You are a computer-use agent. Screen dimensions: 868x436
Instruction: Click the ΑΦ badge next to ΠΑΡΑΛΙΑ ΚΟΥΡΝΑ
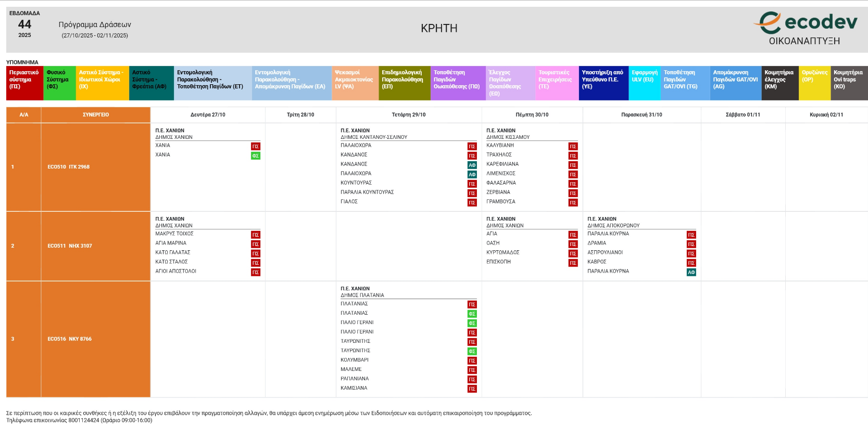(691, 272)
